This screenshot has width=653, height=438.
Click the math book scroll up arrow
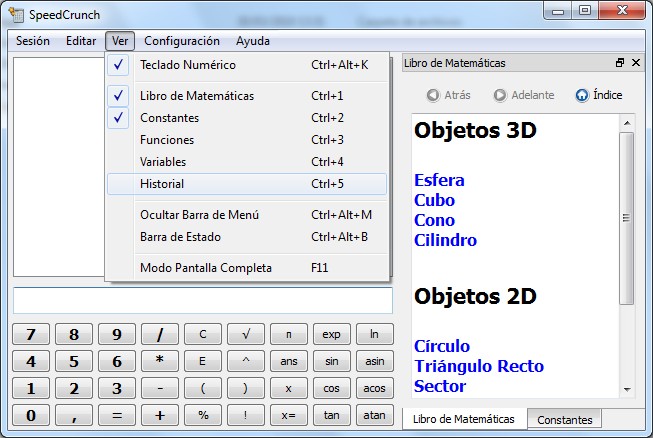pos(627,123)
